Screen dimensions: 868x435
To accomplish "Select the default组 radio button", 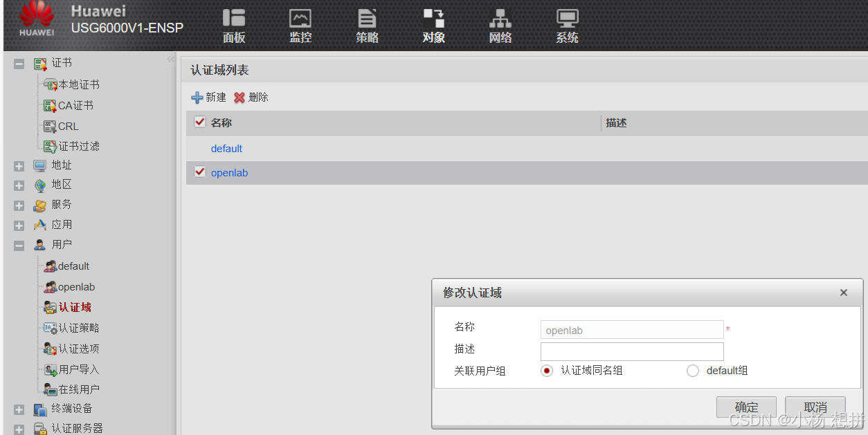I will click(x=692, y=371).
